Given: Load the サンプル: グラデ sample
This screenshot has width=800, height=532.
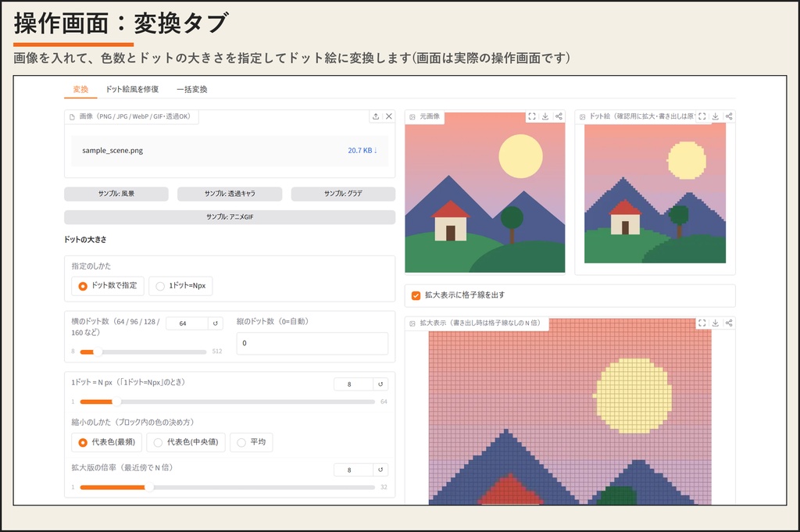Looking at the screenshot, I should pyautogui.click(x=344, y=194).
